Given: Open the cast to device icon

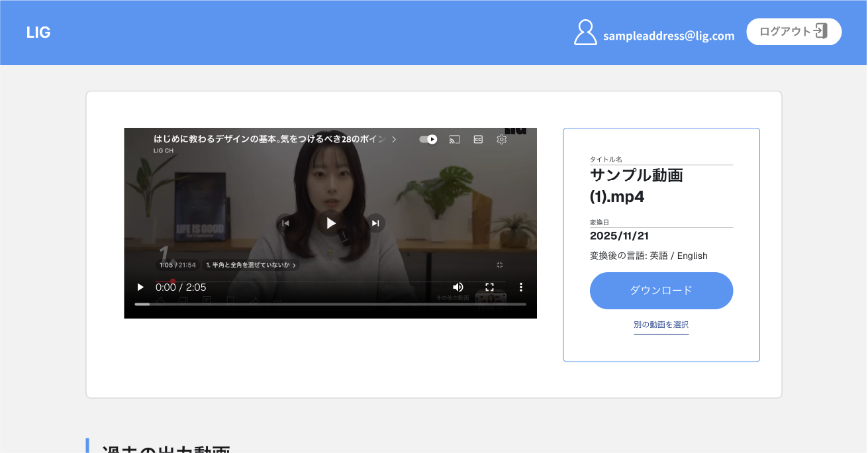Looking at the screenshot, I should (454, 139).
